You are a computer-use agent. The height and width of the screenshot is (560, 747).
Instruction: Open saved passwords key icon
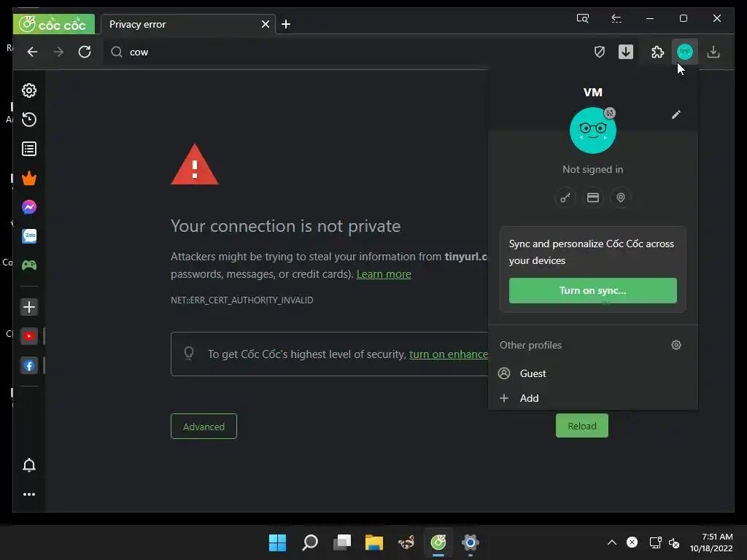565,198
